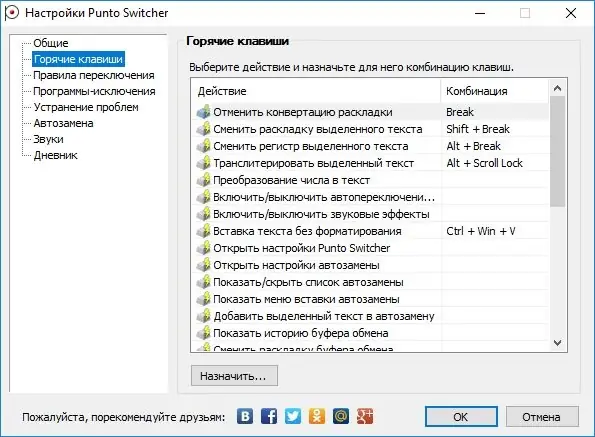Share via the Google Plus icon

(x=365, y=417)
